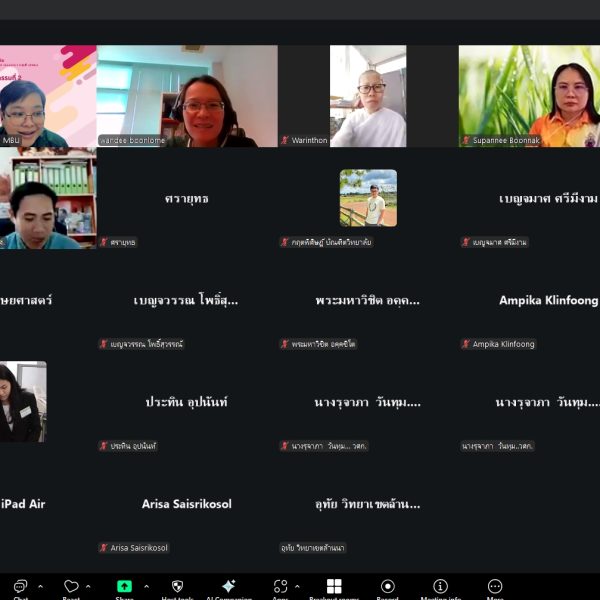Start recording with the Record icon
Image resolution: width=600 pixels, height=600 pixels.
[x=388, y=586]
